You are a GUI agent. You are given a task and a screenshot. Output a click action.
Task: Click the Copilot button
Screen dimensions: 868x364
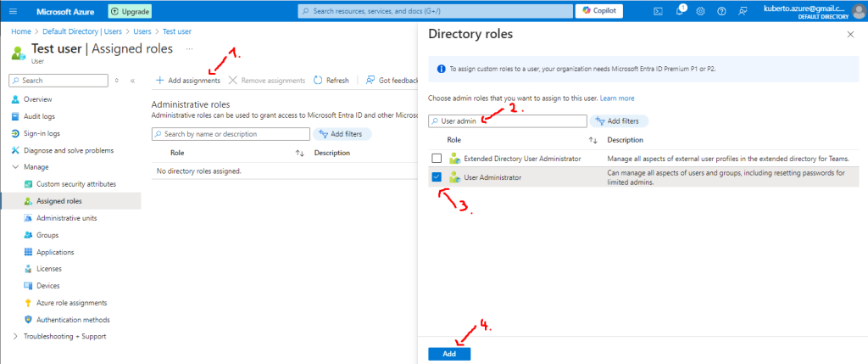pyautogui.click(x=599, y=11)
